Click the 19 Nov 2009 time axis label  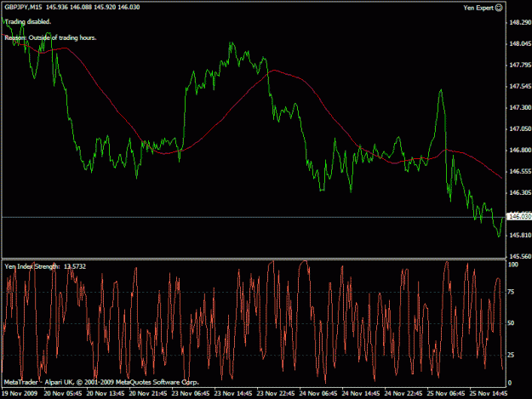pyautogui.click(x=20, y=394)
